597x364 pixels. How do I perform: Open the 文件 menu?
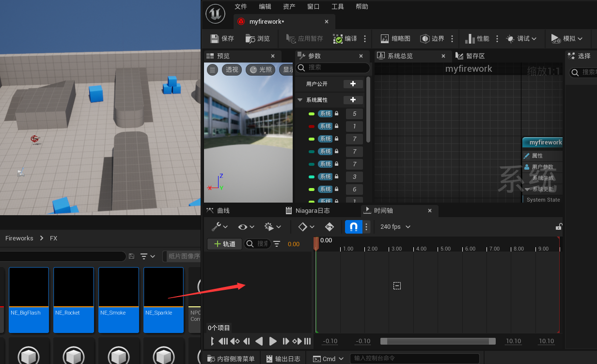[241, 6]
